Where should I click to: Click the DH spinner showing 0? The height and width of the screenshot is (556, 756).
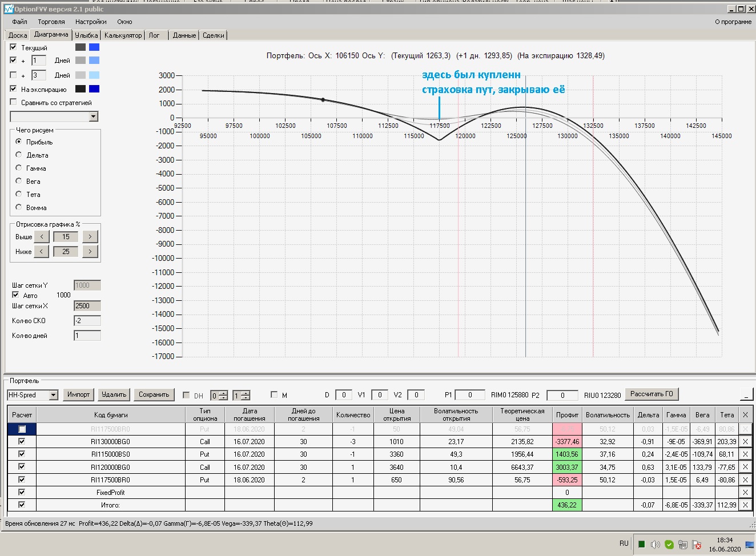click(x=219, y=395)
